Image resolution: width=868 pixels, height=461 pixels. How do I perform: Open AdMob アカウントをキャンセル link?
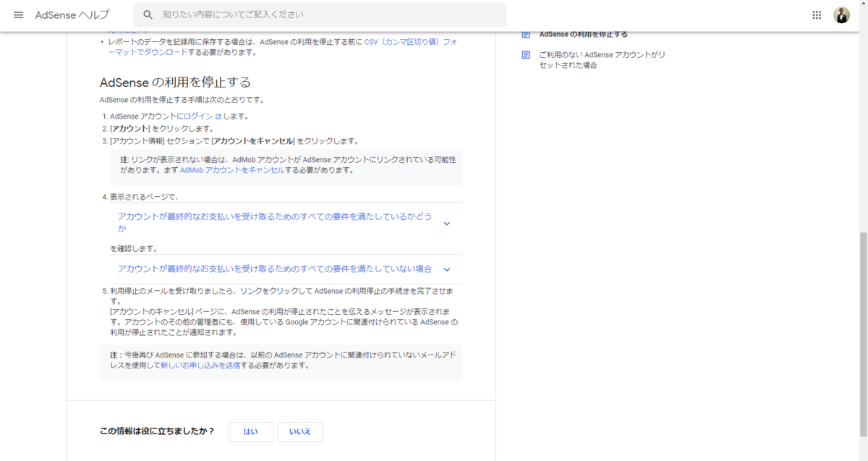[231, 170]
